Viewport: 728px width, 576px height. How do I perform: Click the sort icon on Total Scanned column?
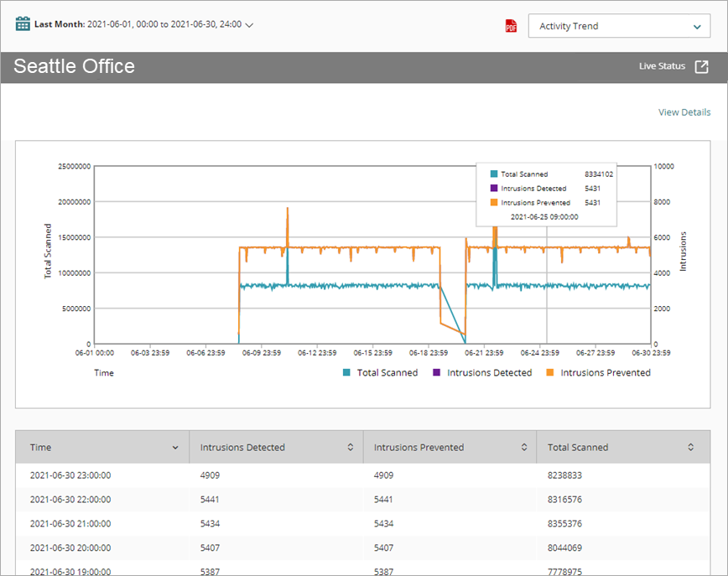click(x=690, y=447)
